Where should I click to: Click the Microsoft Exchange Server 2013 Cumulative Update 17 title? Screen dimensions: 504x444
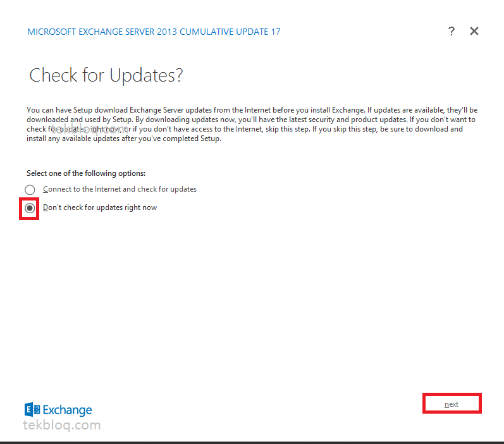(154, 32)
